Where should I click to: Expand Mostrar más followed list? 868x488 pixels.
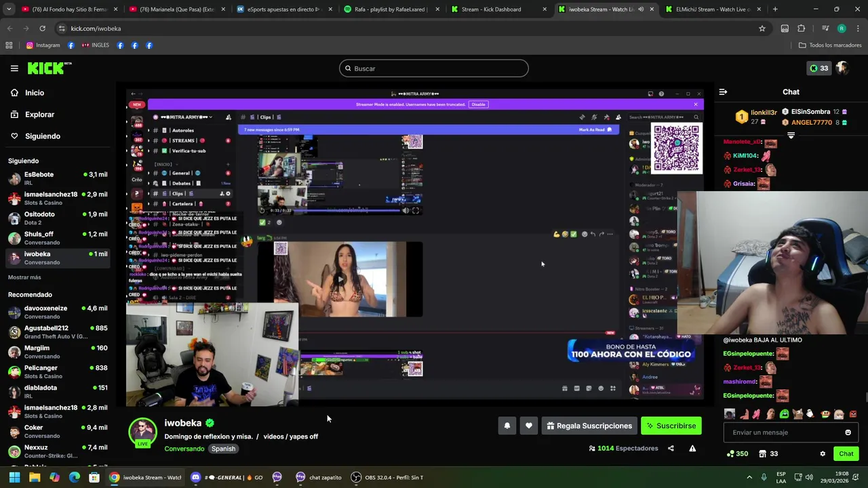tap(24, 277)
